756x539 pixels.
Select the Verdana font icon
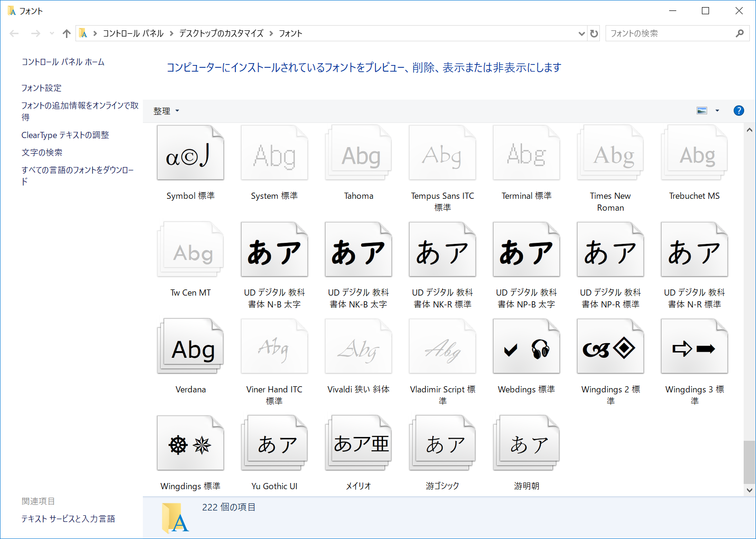[x=190, y=346]
